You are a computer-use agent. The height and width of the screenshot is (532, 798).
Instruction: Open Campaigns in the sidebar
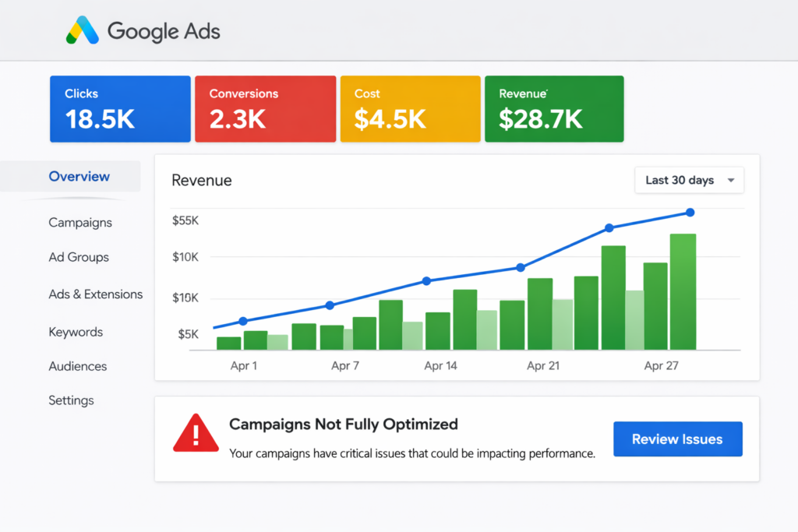pos(80,223)
